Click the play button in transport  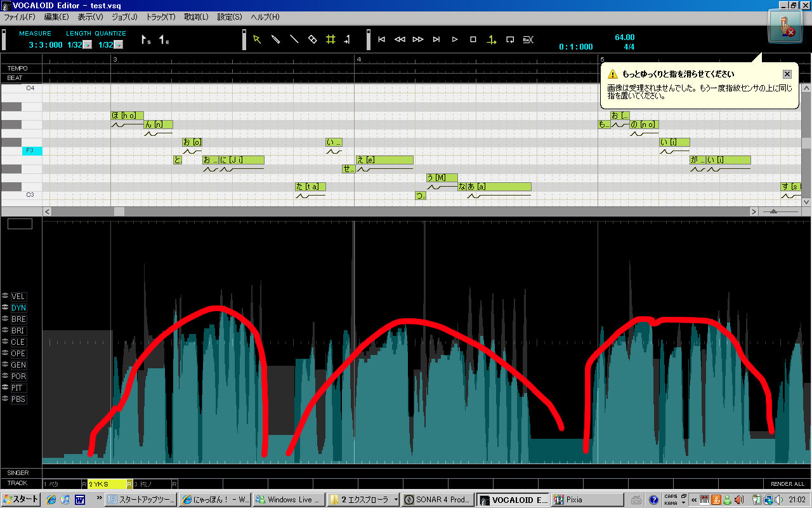pyautogui.click(x=455, y=39)
